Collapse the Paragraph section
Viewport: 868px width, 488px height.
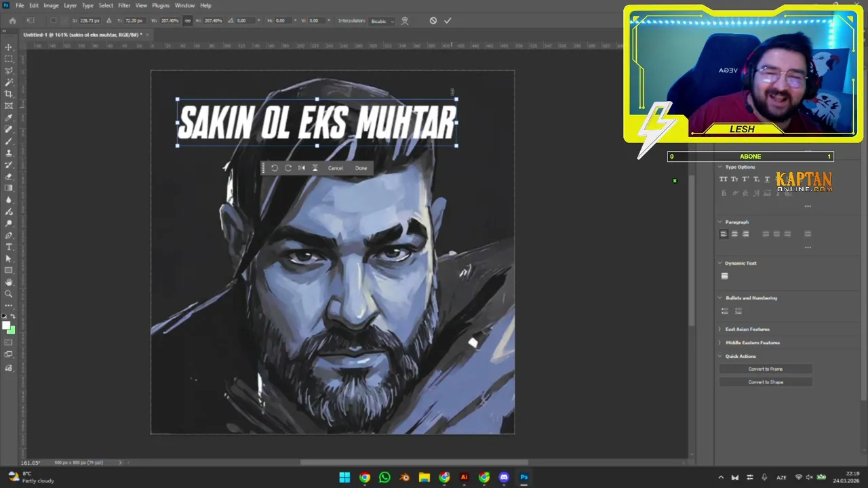720,222
